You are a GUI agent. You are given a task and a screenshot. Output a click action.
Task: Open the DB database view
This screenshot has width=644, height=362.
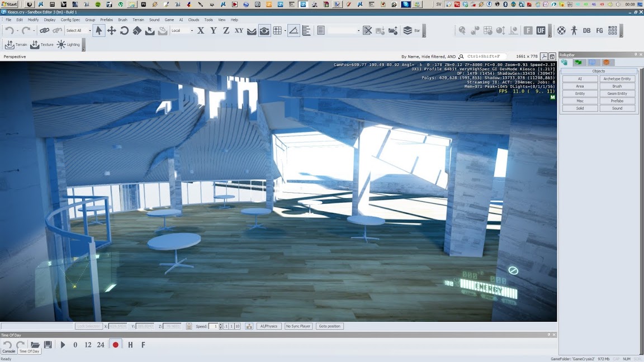(586, 31)
